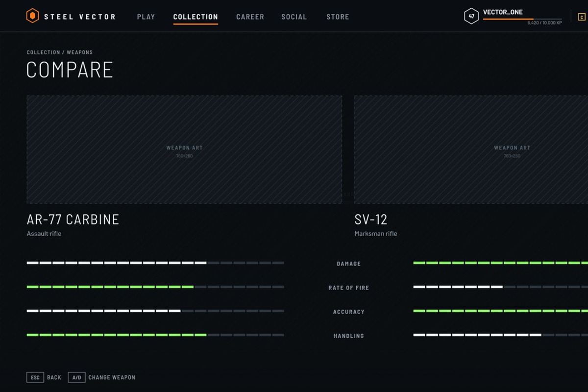The width and height of the screenshot is (588, 392).
Task: Click SV-12 accuracy stat bar
Action: click(500, 311)
